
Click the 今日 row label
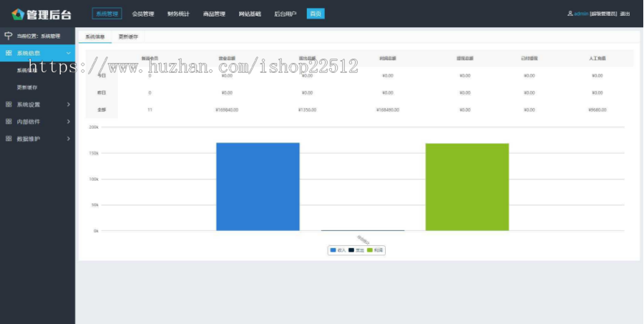[x=102, y=76]
